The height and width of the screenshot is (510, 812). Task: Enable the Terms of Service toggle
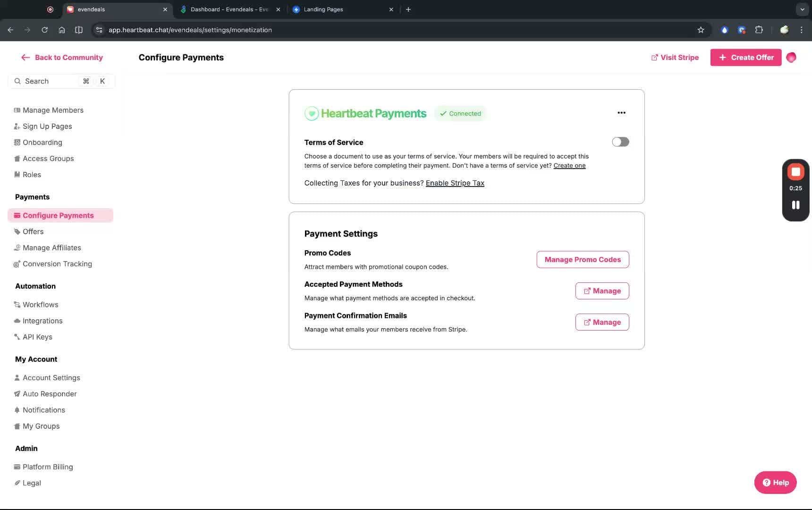620,142
